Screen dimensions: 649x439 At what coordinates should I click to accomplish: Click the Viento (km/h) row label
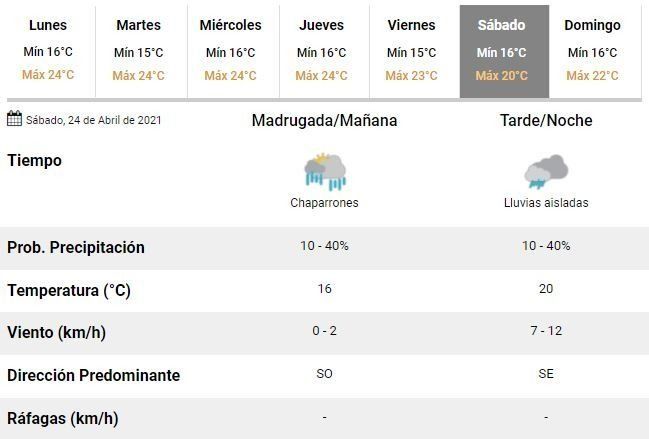[x=57, y=333]
